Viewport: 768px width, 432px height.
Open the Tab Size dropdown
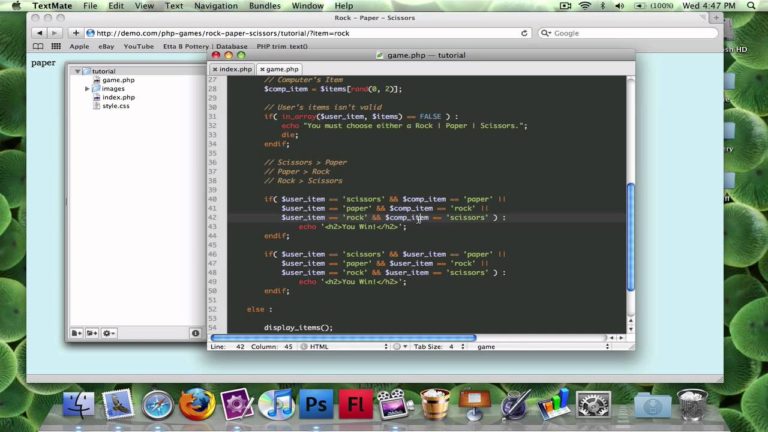point(439,346)
